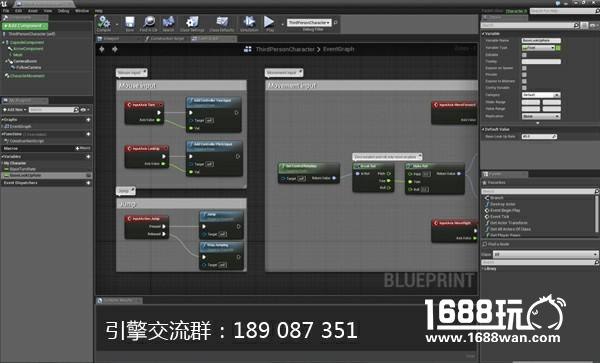Click the Base Look Up Rate default value box

539,137
